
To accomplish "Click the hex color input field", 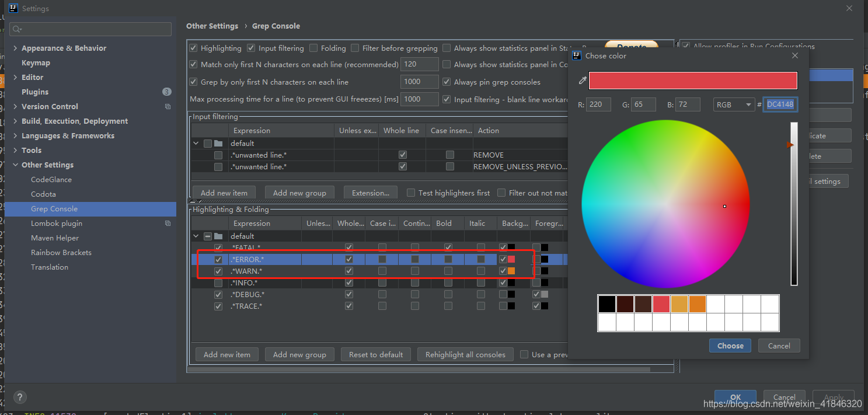I will (780, 104).
